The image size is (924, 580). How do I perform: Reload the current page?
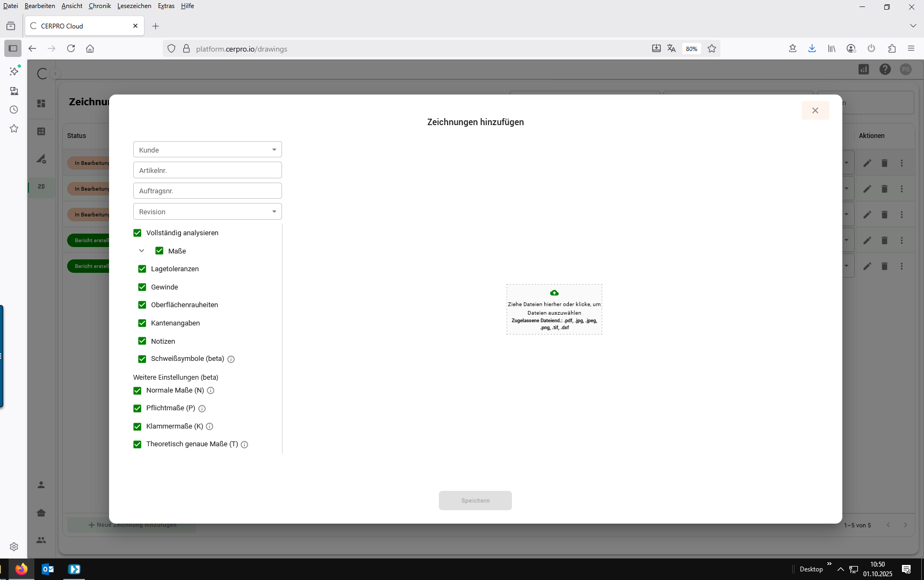71,49
